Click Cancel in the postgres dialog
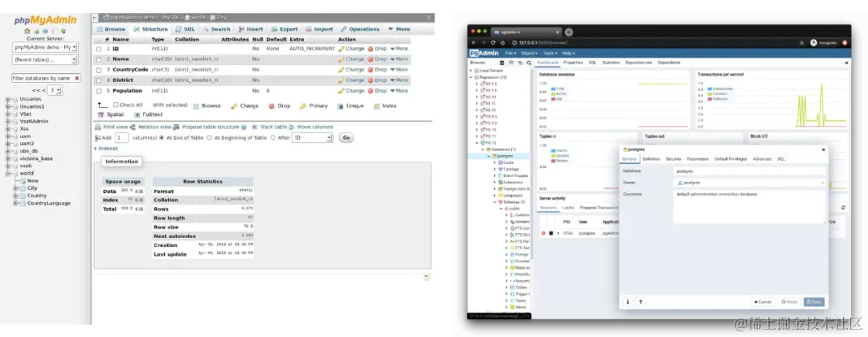Viewport: 868px width, 337px height. (762, 302)
